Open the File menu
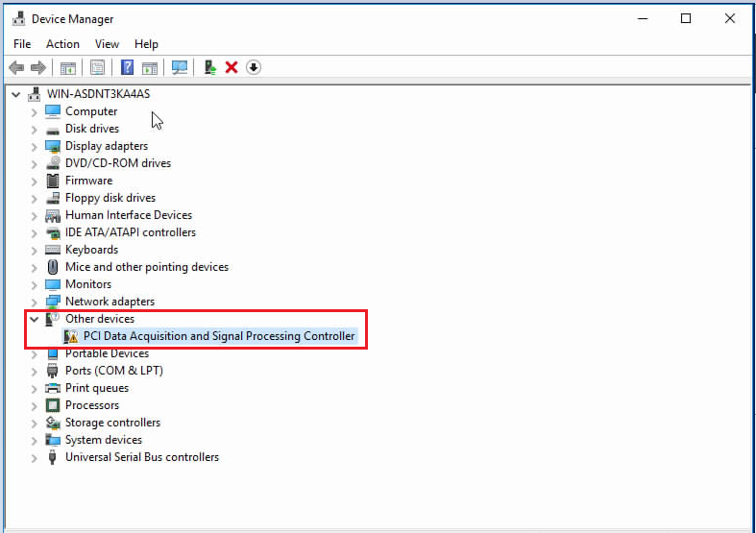Image resolution: width=756 pixels, height=533 pixels. pos(22,44)
